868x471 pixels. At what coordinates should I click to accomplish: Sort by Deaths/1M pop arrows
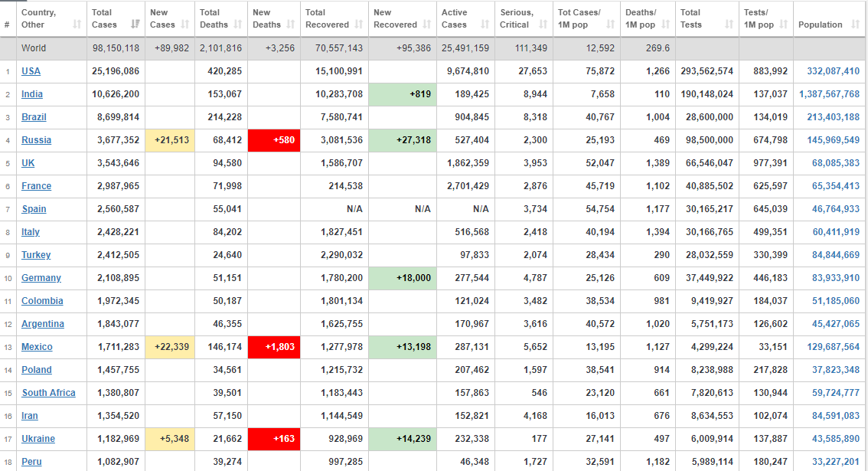[666, 25]
